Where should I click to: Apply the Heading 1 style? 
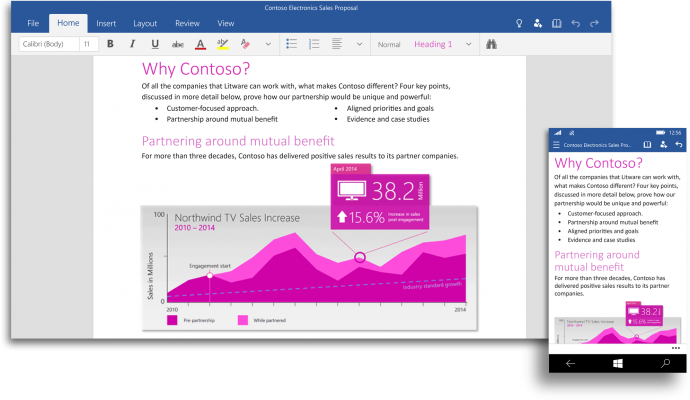432,44
